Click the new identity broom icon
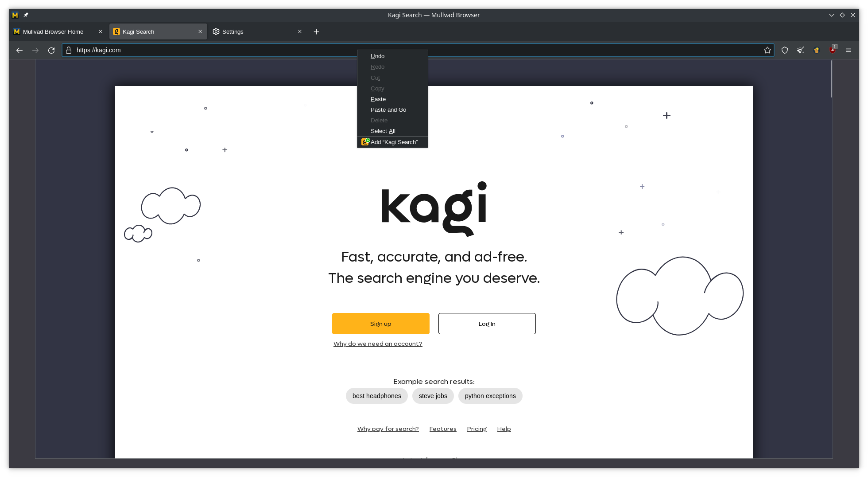The width and height of the screenshot is (868, 477). coord(801,50)
